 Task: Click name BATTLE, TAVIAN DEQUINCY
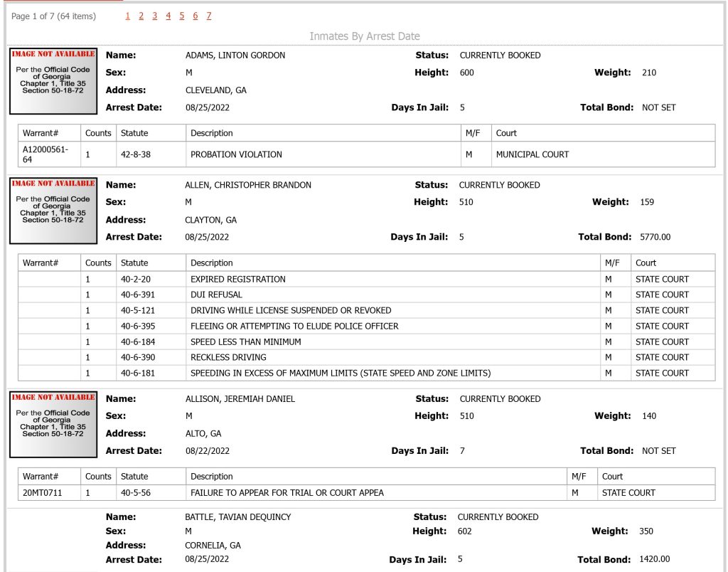tap(237, 517)
